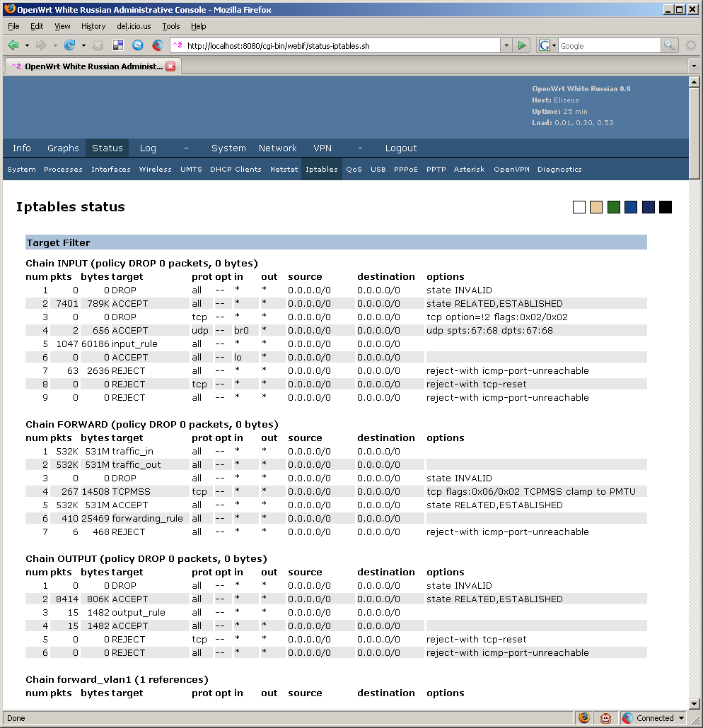Select the tan color theme swatch

(x=596, y=207)
